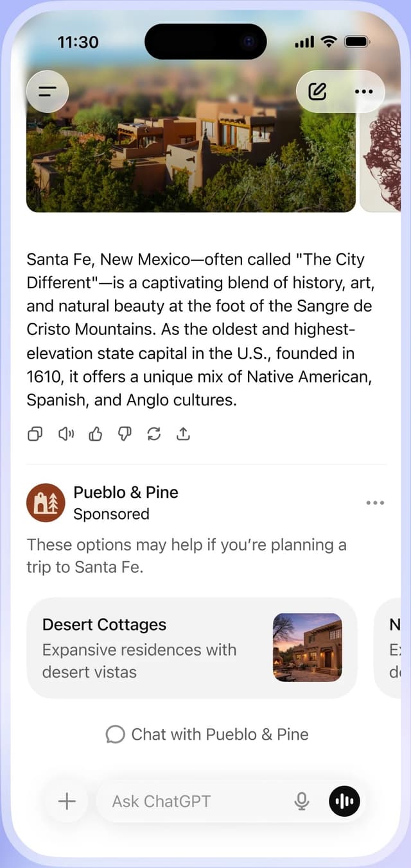Tap the microphone for voice input
Screen dimensions: 411x868
(301, 801)
